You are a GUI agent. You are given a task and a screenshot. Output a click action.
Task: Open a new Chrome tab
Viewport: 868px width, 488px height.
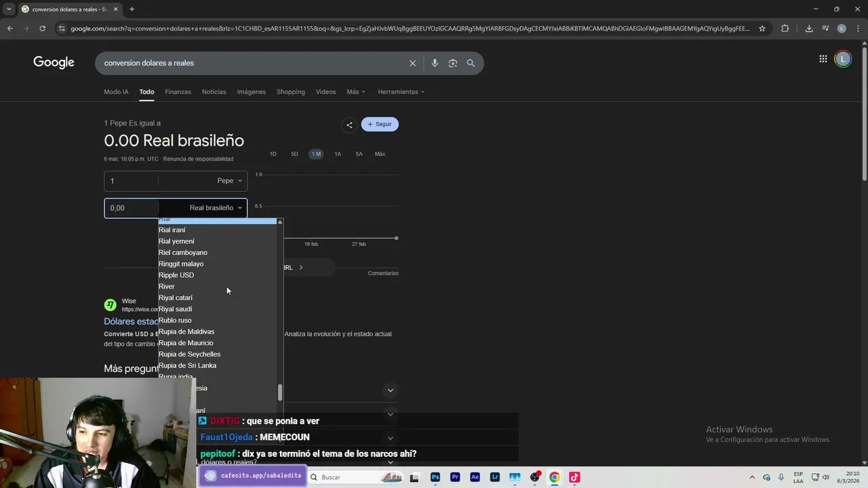point(132,9)
